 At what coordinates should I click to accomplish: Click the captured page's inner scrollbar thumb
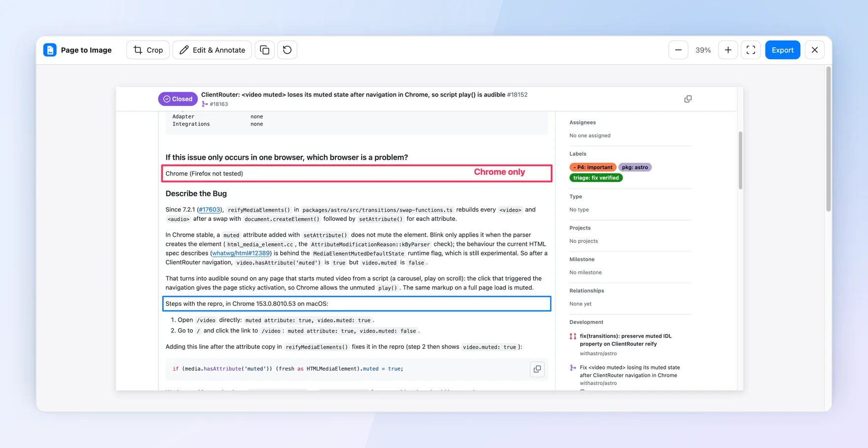[x=740, y=160]
